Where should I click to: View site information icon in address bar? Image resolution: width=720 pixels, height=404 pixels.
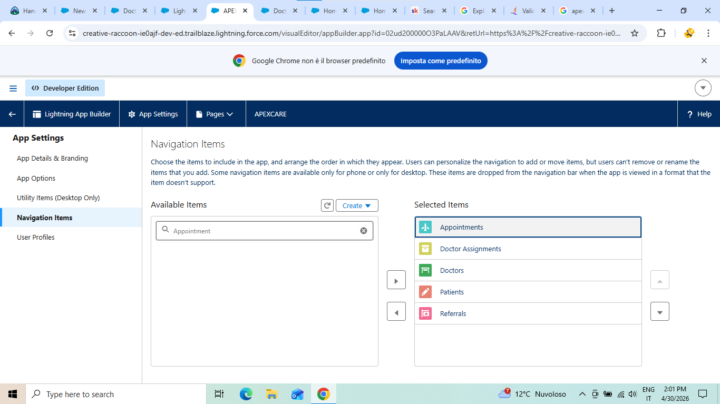tap(72, 33)
